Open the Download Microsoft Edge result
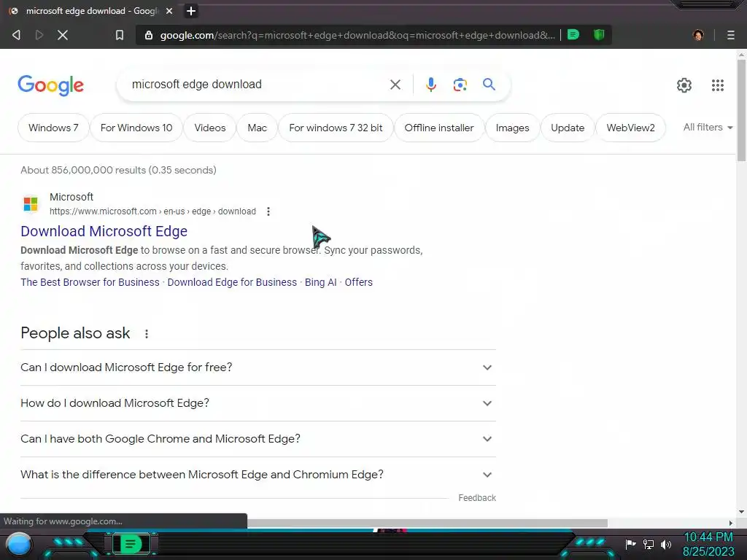The image size is (747, 560). tap(104, 231)
